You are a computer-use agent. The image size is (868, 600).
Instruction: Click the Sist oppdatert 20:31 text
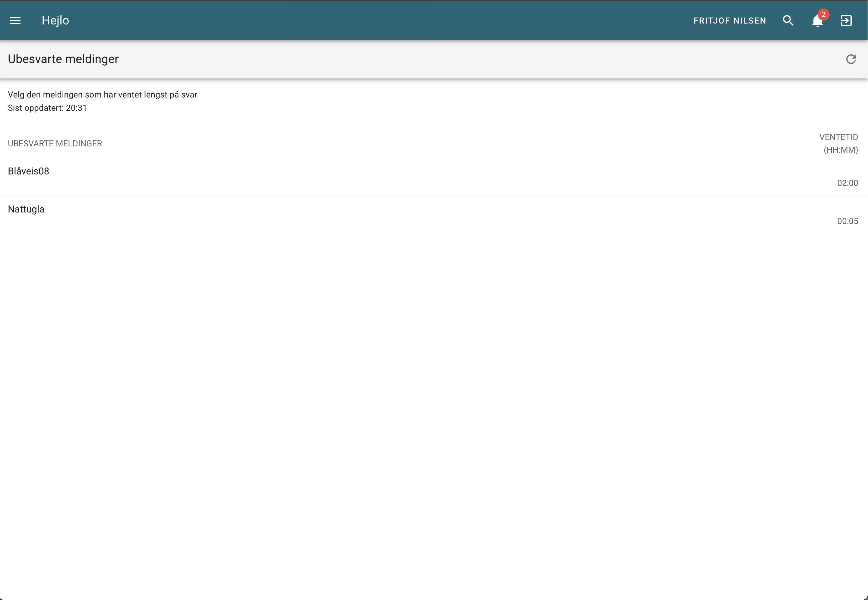tap(47, 108)
